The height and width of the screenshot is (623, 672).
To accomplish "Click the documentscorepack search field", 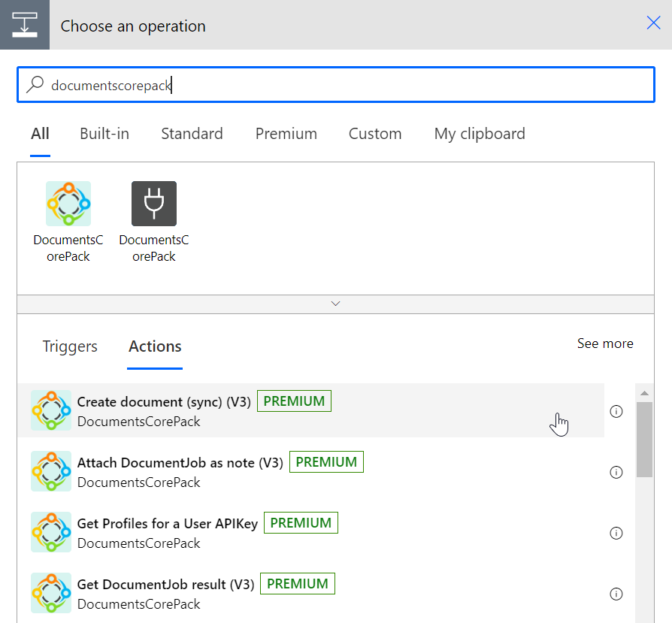I will (x=336, y=84).
